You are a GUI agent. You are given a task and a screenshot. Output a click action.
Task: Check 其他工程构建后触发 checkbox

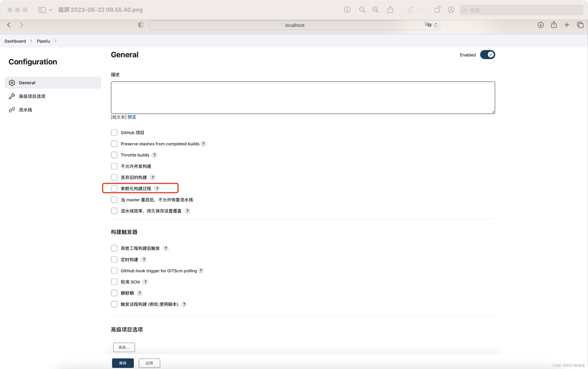pyautogui.click(x=114, y=248)
